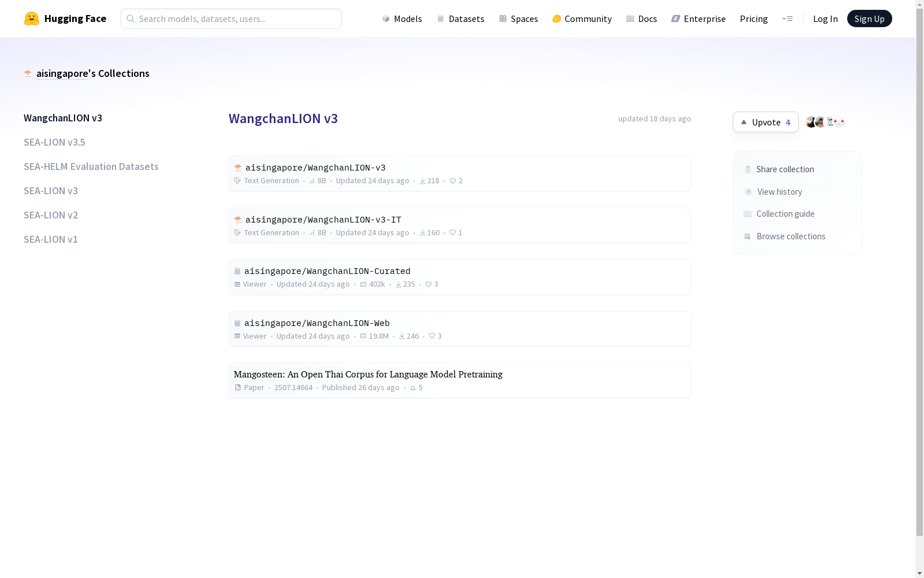Open the WangchanLION v3 collection title link
924x578 pixels.
click(x=284, y=118)
